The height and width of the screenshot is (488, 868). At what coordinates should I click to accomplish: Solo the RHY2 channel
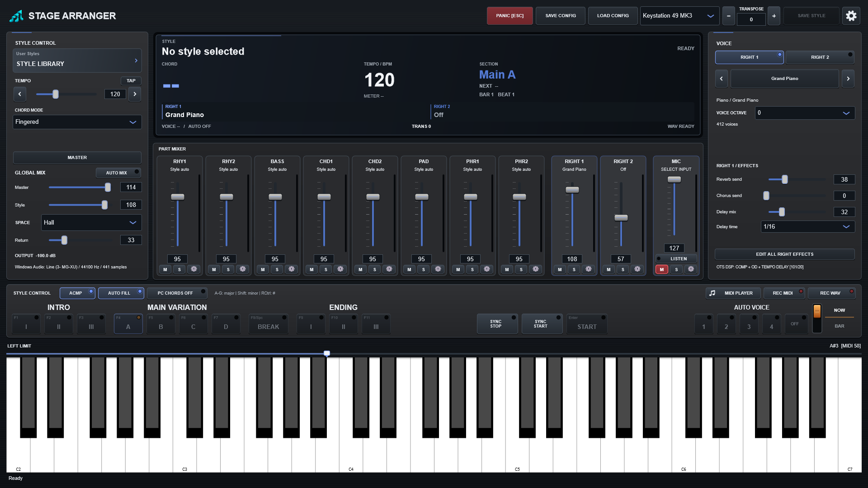click(228, 269)
